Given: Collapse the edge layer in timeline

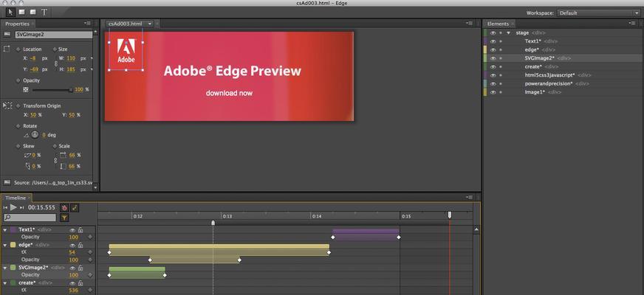Looking at the screenshot, I should point(5,245).
